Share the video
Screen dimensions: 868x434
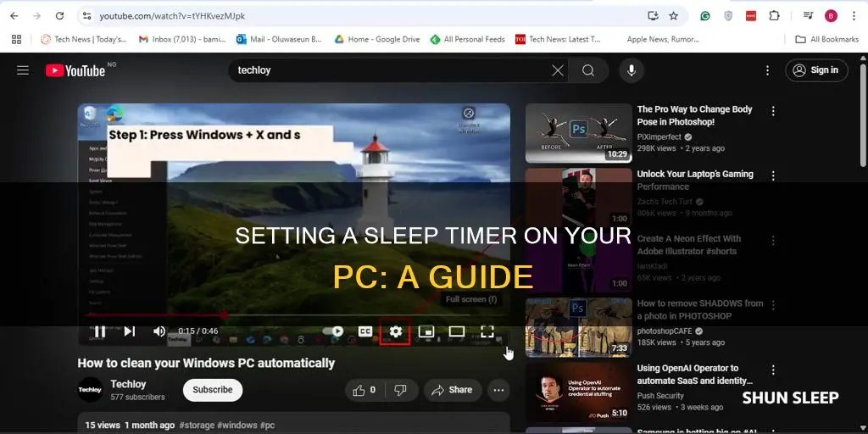click(x=453, y=390)
